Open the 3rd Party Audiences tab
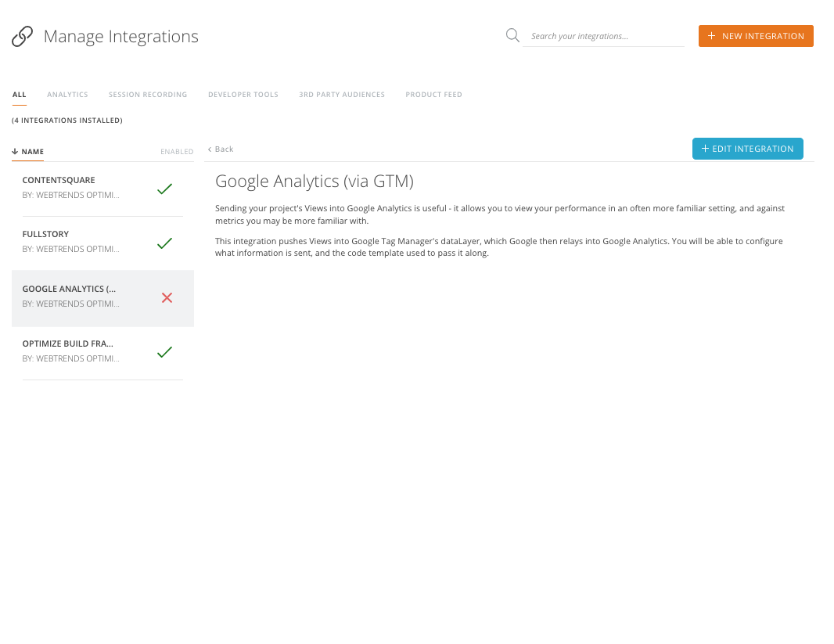Image resolution: width=834 pixels, height=644 pixels. pyautogui.click(x=342, y=95)
